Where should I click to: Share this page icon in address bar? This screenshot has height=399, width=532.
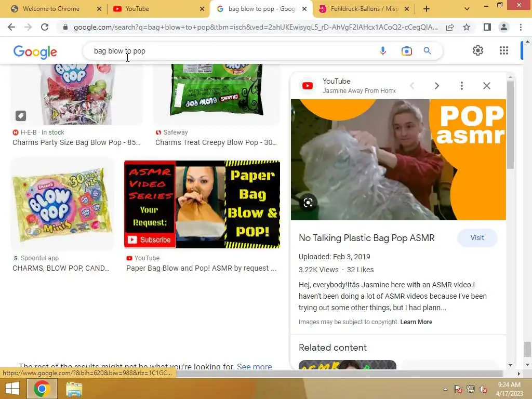coord(450,27)
